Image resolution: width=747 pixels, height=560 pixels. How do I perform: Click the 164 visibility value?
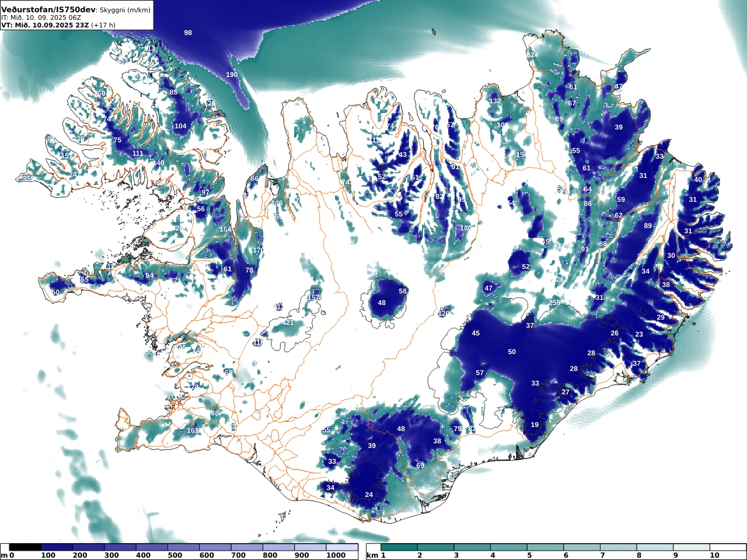coord(225,229)
